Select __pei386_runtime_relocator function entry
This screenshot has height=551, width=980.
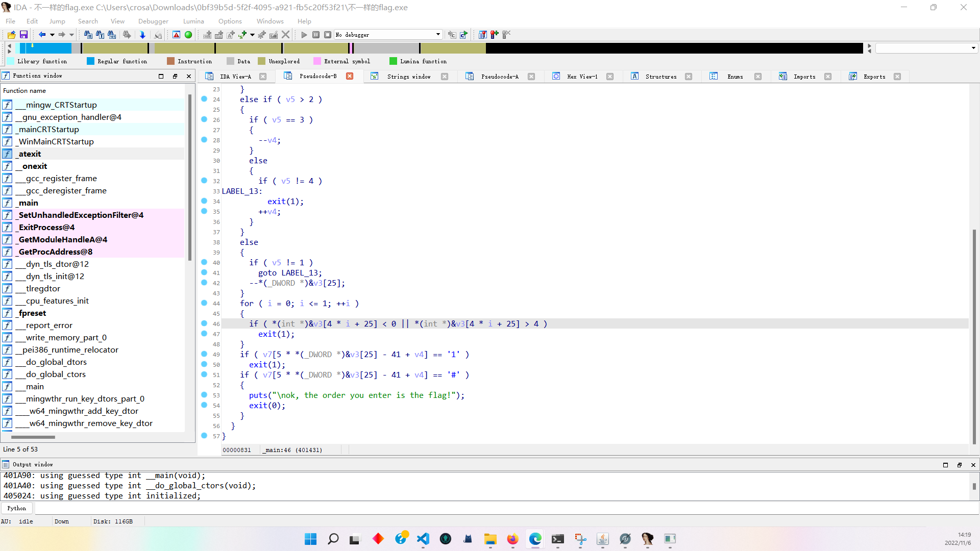click(93, 350)
